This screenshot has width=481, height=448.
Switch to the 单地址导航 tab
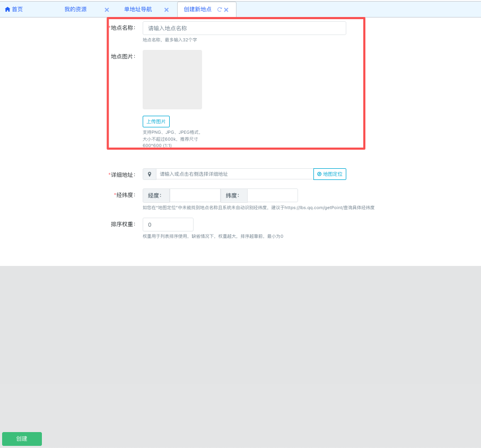pyautogui.click(x=138, y=10)
